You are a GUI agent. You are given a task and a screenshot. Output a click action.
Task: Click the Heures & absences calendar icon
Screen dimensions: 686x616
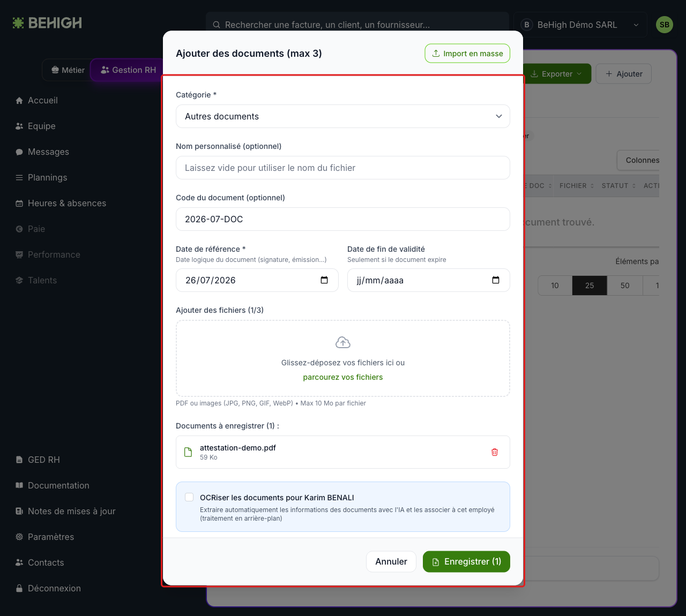click(19, 204)
